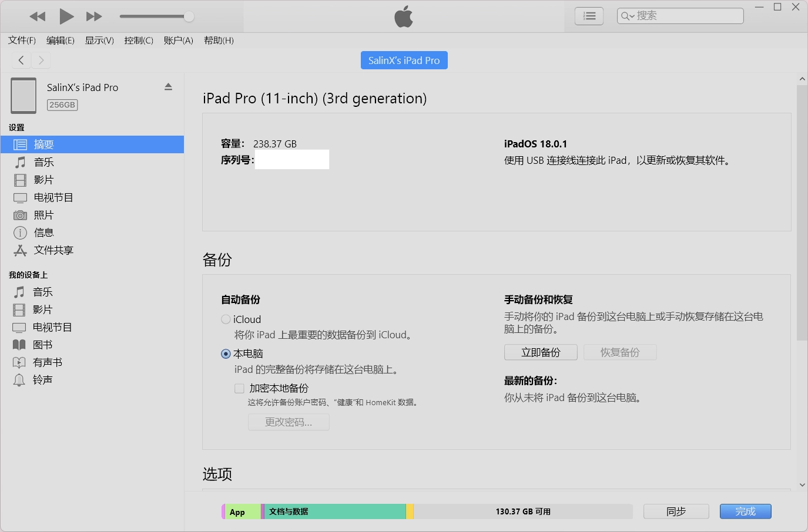Open 铃声 (Ringtones) under My Device
The height and width of the screenshot is (532, 808).
click(42, 380)
